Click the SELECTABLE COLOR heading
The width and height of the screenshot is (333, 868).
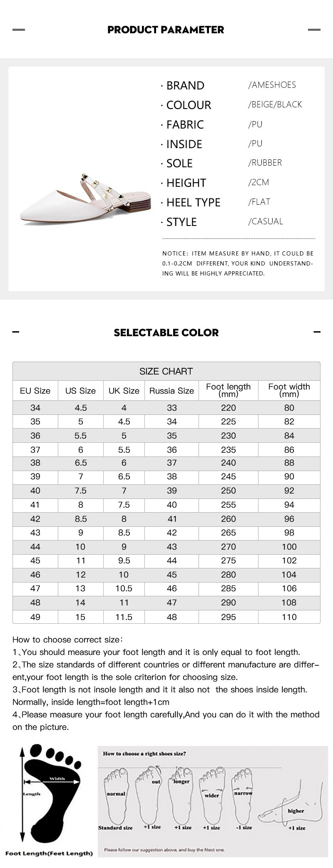coord(166,332)
